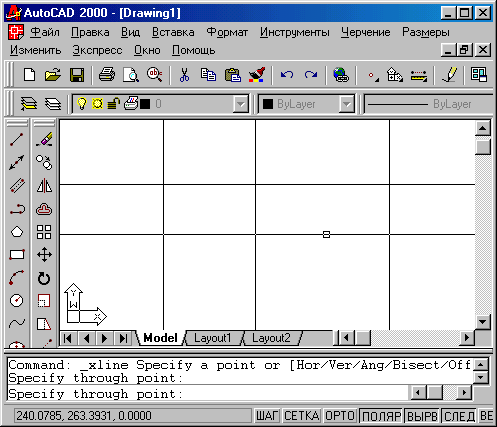The image size is (497, 427).
Task: Jump to first layout tab arrow
Action: 68,338
